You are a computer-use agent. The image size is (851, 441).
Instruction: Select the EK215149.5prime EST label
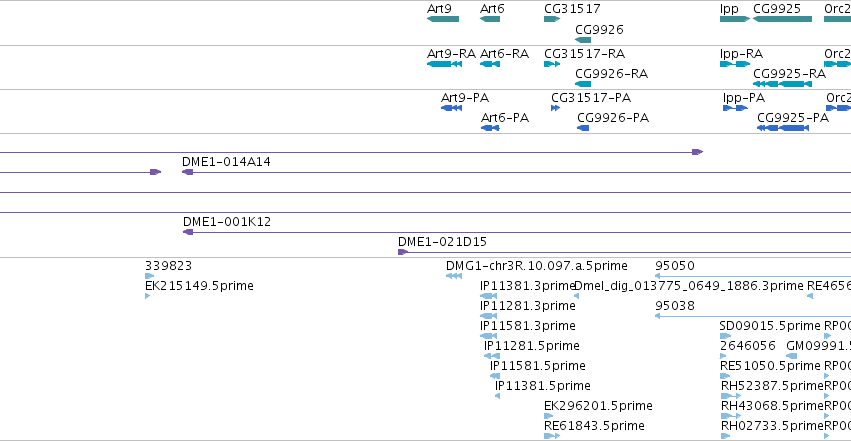coord(199,286)
